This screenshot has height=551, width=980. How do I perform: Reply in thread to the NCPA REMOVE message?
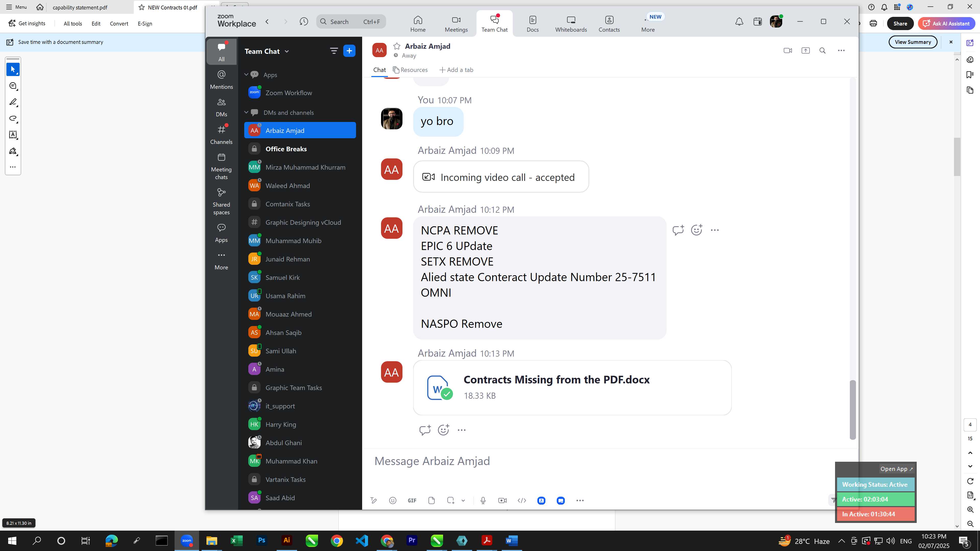[x=678, y=230]
